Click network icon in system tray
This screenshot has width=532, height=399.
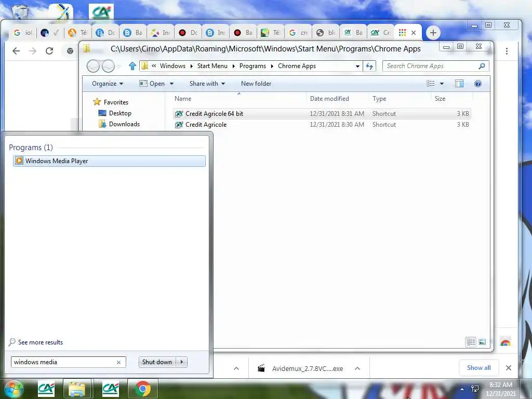pyautogui.click(x=475, y=389)
